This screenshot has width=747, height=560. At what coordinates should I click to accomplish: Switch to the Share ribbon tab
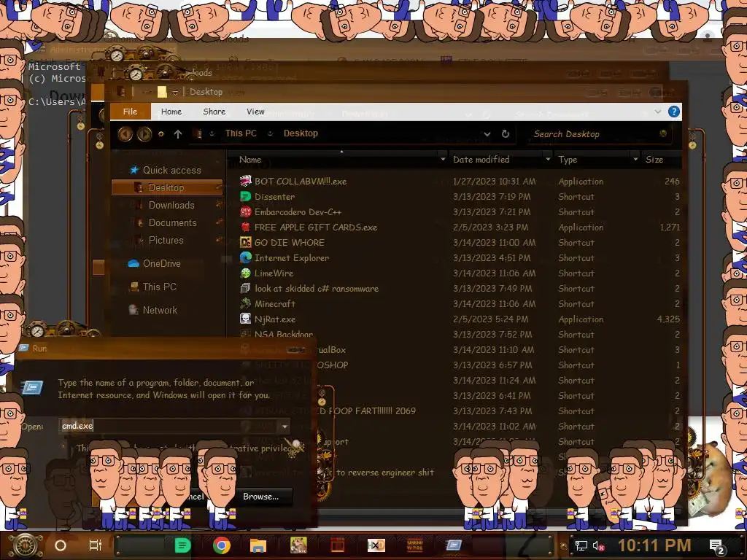[214, 112]
